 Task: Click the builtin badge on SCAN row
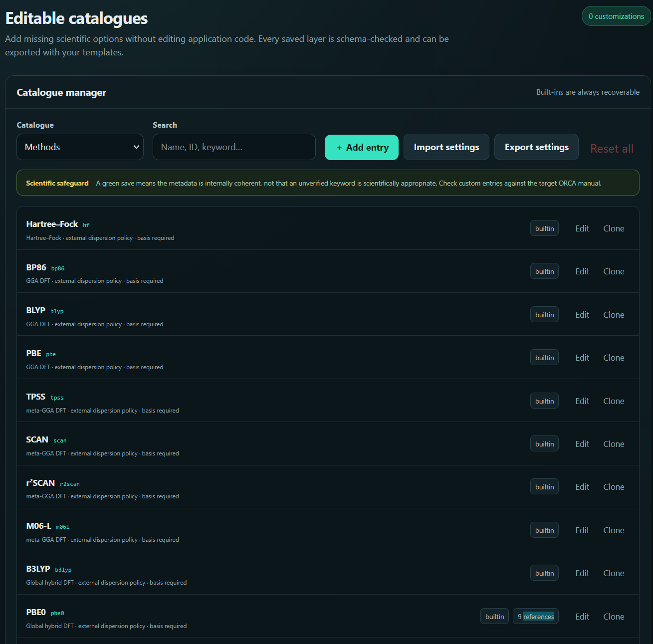(544, 444)
